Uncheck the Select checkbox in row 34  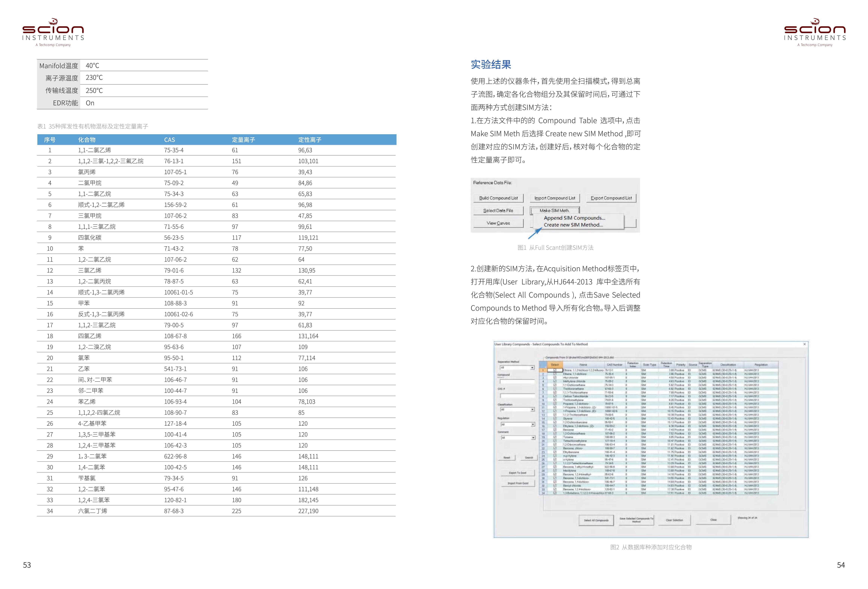click(555, 493)
